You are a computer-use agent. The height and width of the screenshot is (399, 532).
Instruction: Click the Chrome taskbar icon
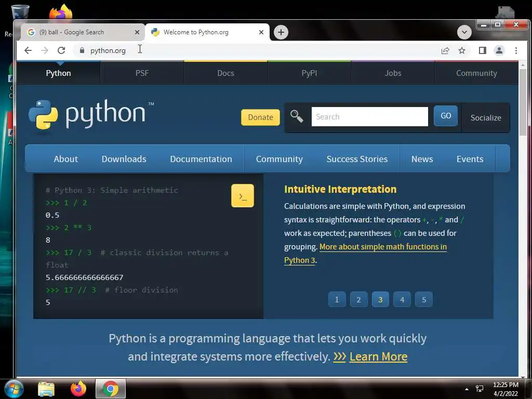110,389
